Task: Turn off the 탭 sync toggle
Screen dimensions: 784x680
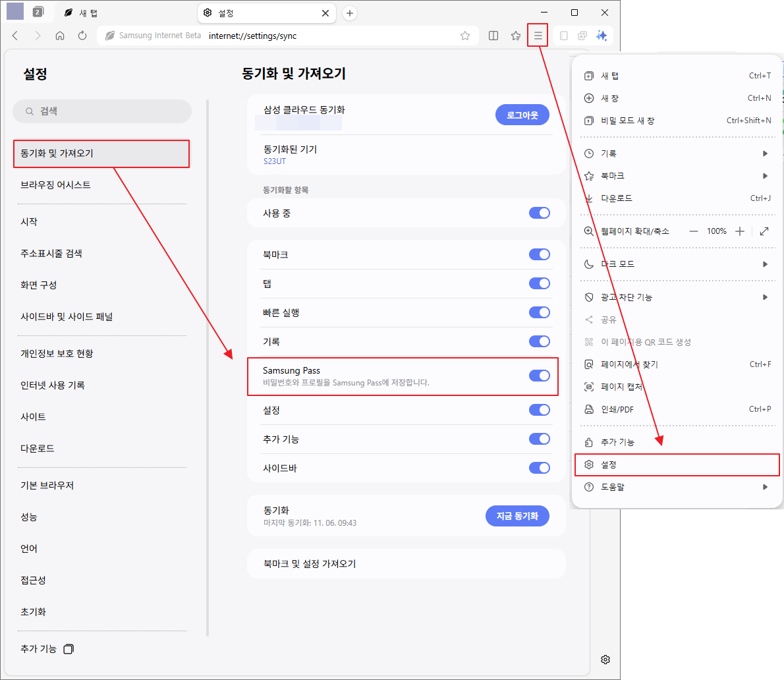Action: tap(539, 283)
